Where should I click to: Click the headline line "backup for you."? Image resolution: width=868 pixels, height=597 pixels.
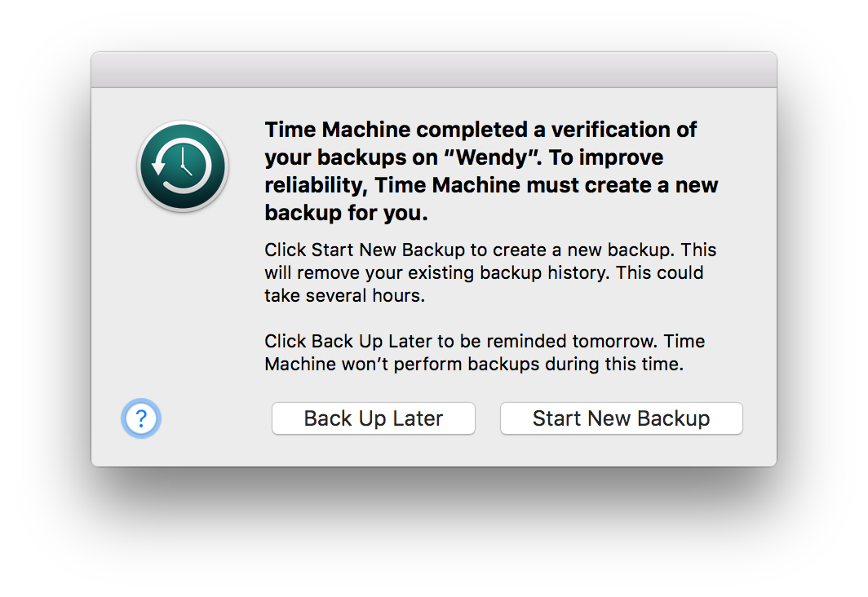coord(346,213)
